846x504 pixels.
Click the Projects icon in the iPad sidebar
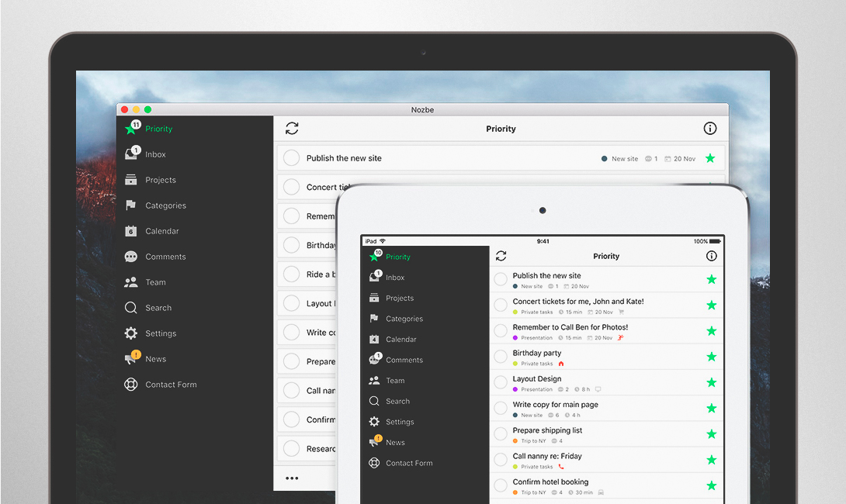(x=374, y=298)
